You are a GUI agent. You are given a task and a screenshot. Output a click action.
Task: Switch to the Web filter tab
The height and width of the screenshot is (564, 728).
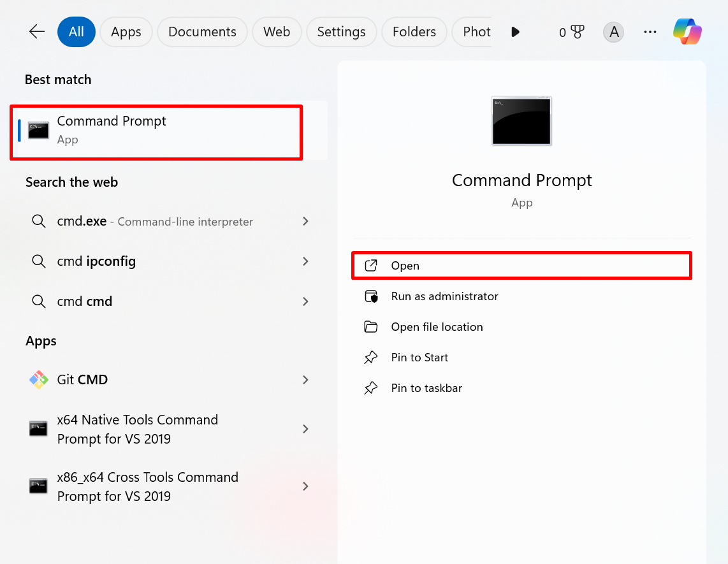[x=277, y=32]
